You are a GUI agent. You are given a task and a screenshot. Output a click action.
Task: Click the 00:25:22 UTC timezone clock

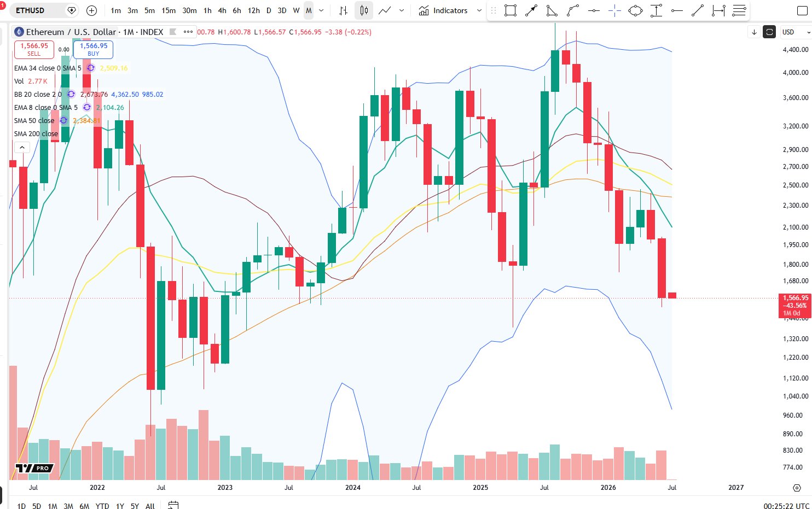(x=786, y=506)
